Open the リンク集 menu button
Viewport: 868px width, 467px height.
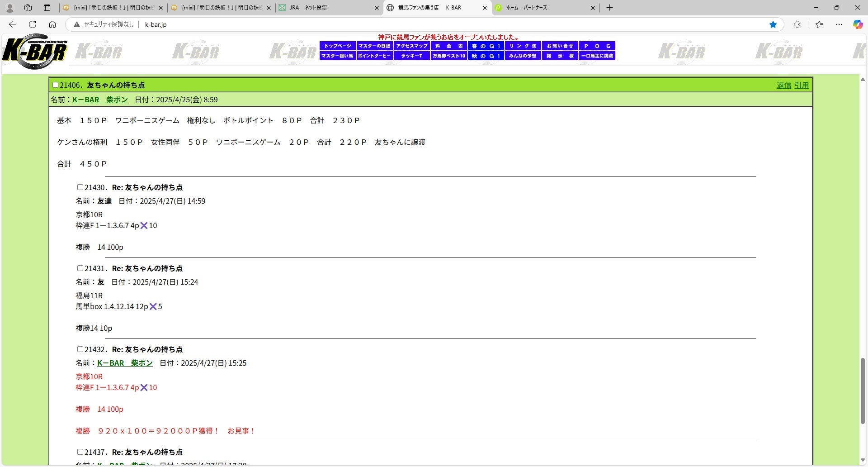tap(523, 46)
